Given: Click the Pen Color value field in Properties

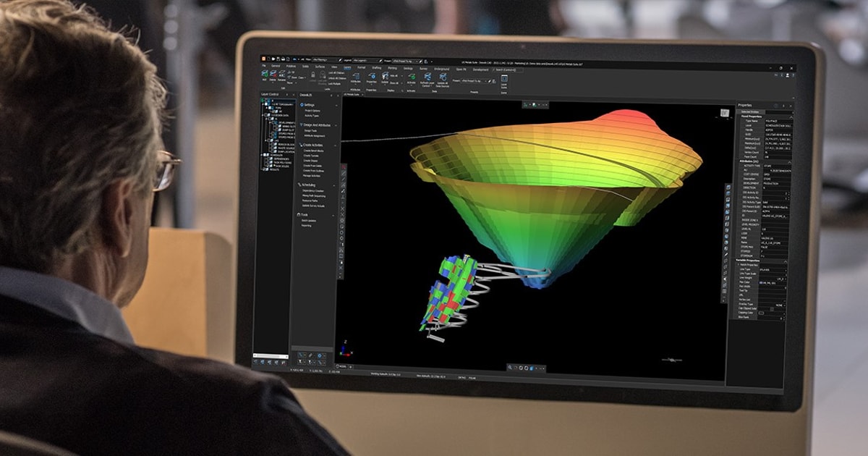Looking at the screenshot, I should click(773, 283).
